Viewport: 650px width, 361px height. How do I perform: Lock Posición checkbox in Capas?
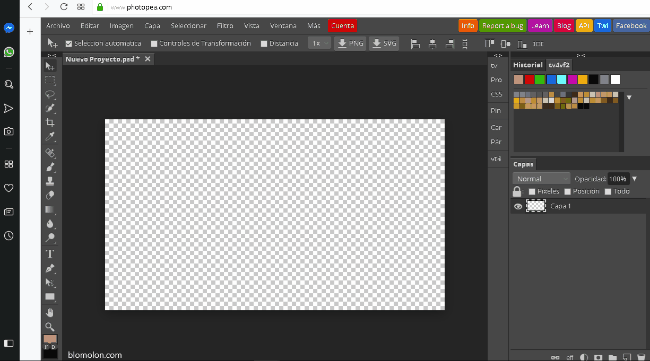coord(568,191)
